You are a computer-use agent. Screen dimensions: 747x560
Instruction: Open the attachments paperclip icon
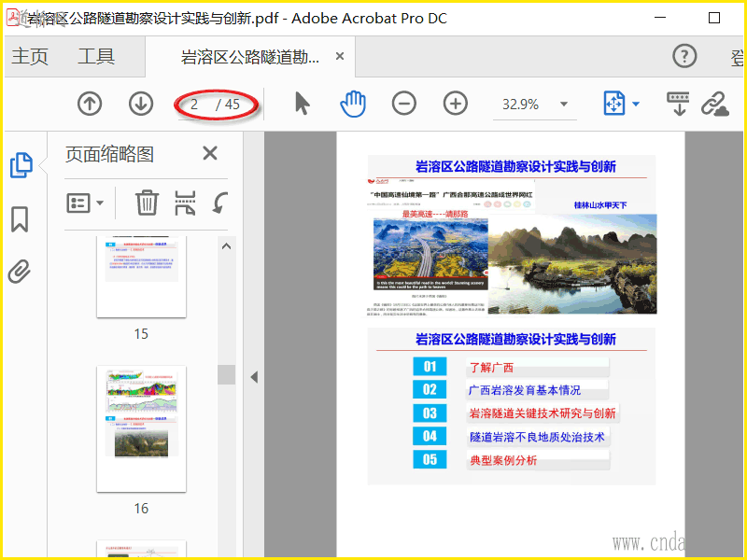20,272
